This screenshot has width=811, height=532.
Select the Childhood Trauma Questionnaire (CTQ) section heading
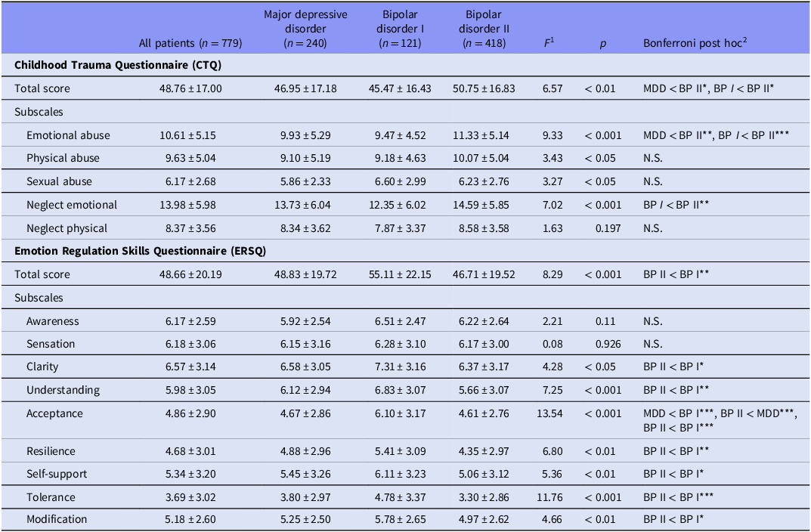[x=117, y=65]
